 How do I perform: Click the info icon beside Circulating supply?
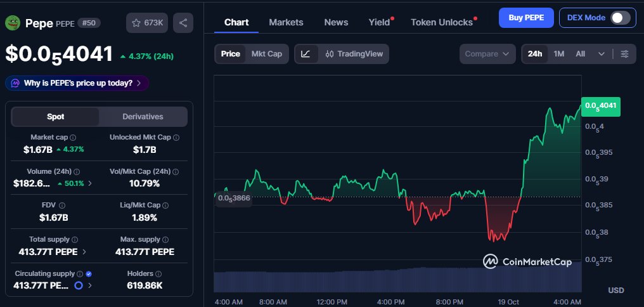[80, 274]
